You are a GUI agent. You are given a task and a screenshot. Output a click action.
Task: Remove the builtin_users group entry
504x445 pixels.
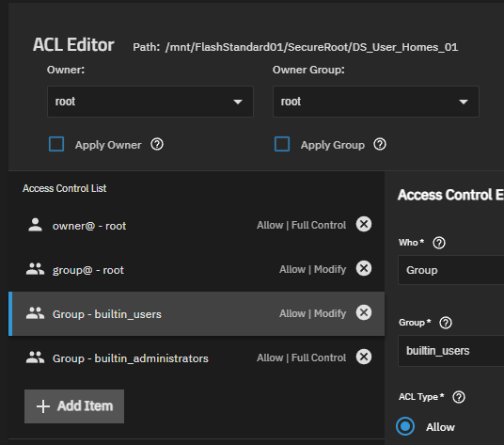point(364,312)
